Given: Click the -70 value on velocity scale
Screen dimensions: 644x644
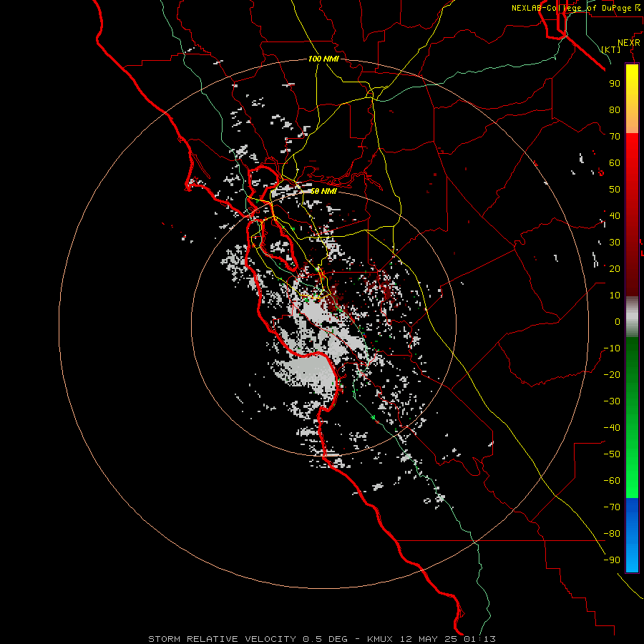Looking at the screenshot, I should click(x=612, y=507).
